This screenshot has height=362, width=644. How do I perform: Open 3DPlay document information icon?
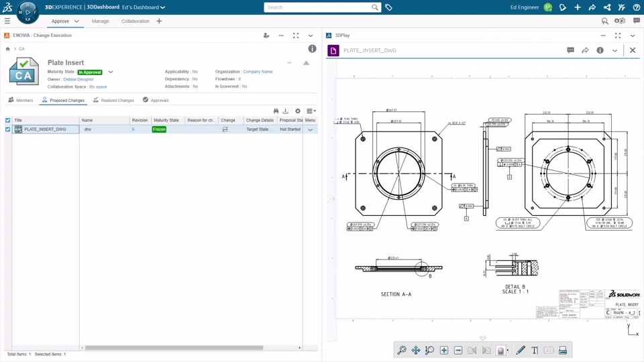click(x=600, y=50)
